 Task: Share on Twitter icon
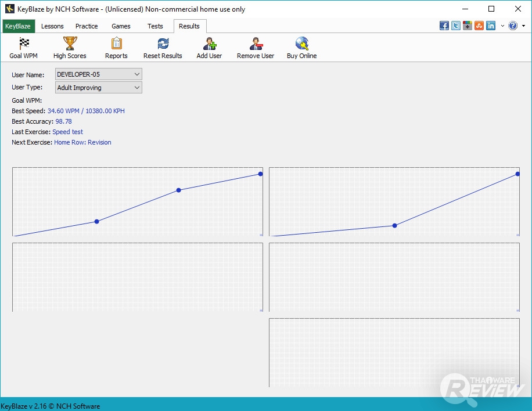tap(456, 26)
